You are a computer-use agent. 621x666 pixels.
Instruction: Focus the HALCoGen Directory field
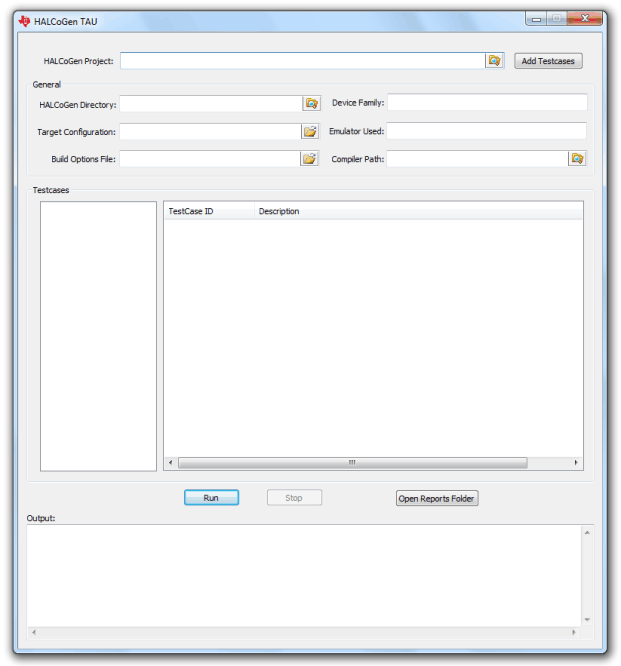pyautogui.click(x=211, y=104)
